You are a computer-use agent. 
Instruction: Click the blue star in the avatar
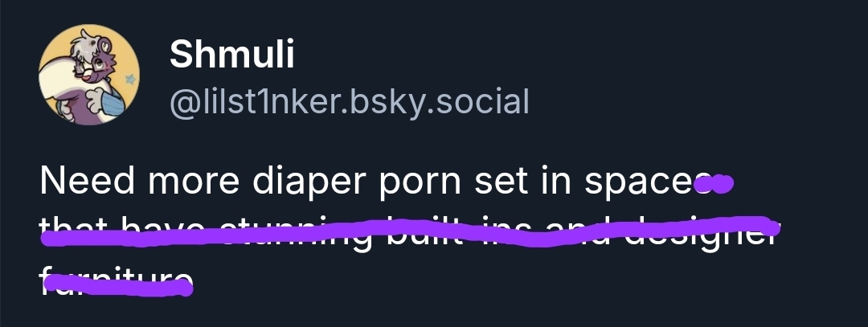pyautogui.click(x=130, y=80)
